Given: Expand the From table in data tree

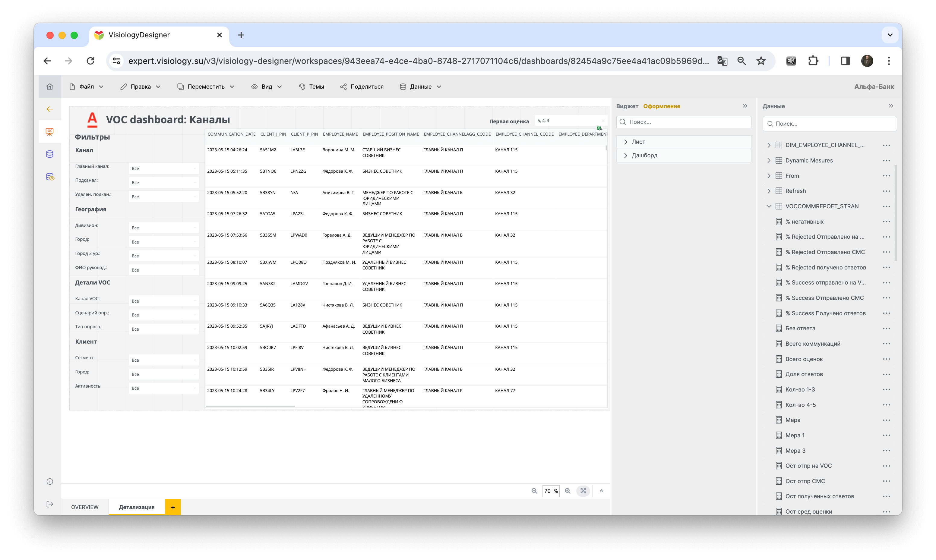Looking at the screenshot, I should pyautogui.click(x=769, y=176).
